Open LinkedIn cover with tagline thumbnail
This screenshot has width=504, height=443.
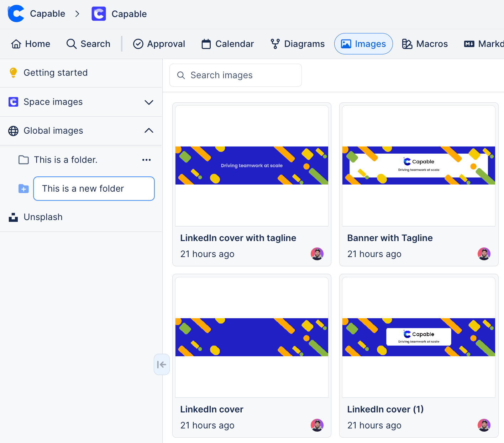252,166
